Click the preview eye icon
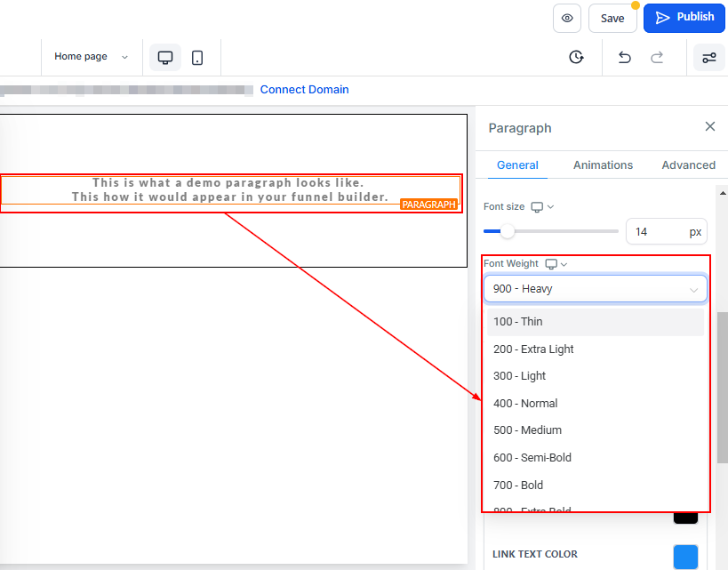This screenshot has width=728, height=570. pos(567,18)
